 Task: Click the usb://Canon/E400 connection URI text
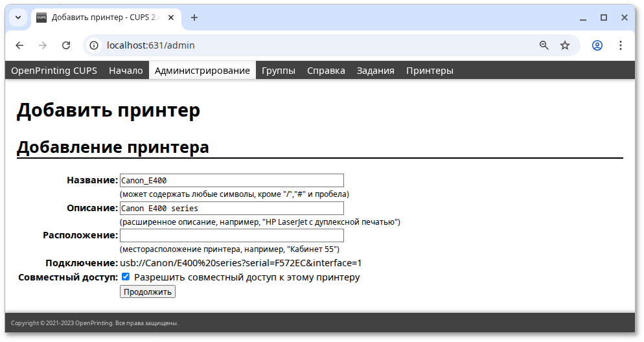(240, 263)
